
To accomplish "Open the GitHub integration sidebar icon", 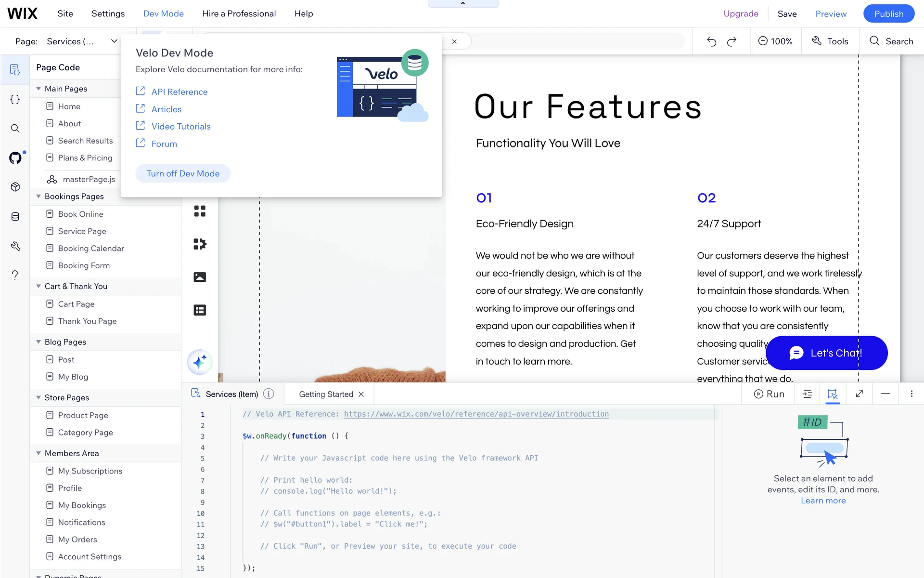I will click(x=15, y=158).
